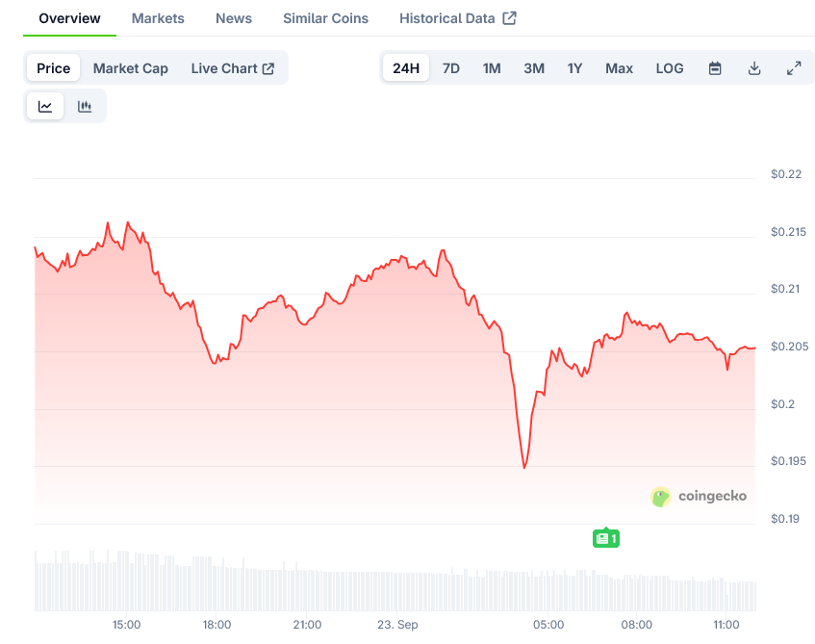Switch to line chart view

coord(45,106)
